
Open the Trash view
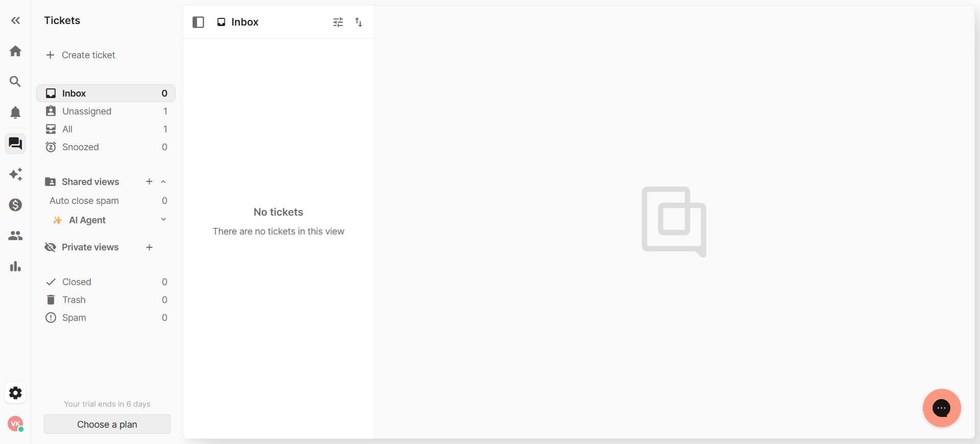point(106,300)
